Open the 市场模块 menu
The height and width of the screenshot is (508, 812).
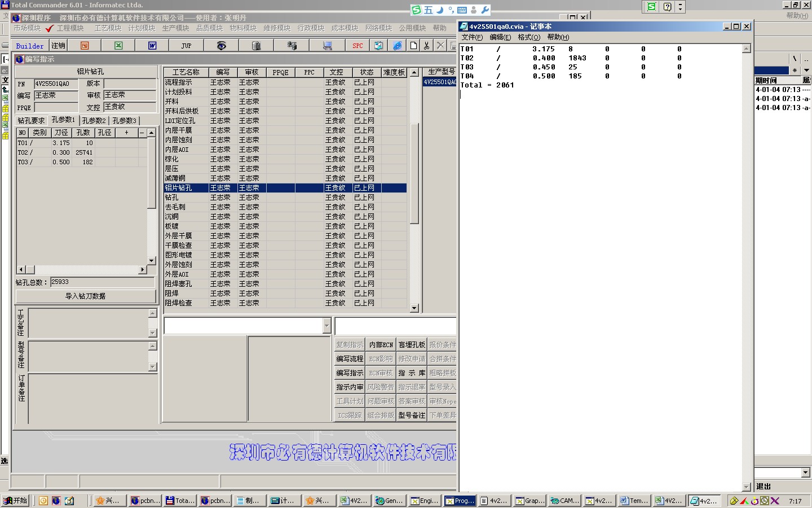[x=27, y=28]
